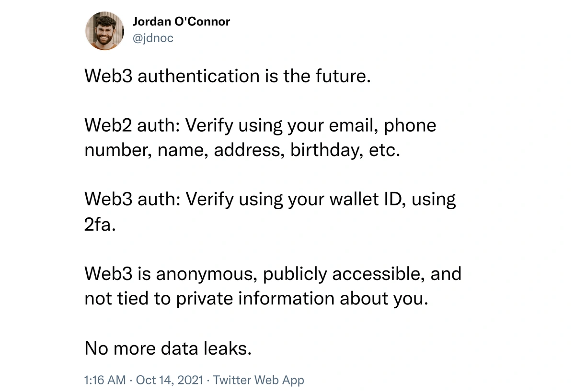Open the Jordan O'Connor display name link
This screenshot has width=575, height=392.
coord(181,22)
